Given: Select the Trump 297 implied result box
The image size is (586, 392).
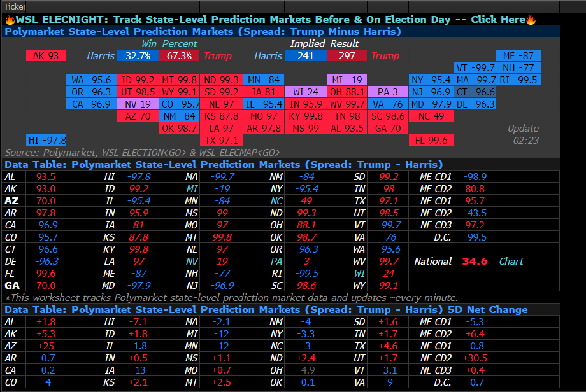Looking at the screenshot, I should click(x=347, y=56).
